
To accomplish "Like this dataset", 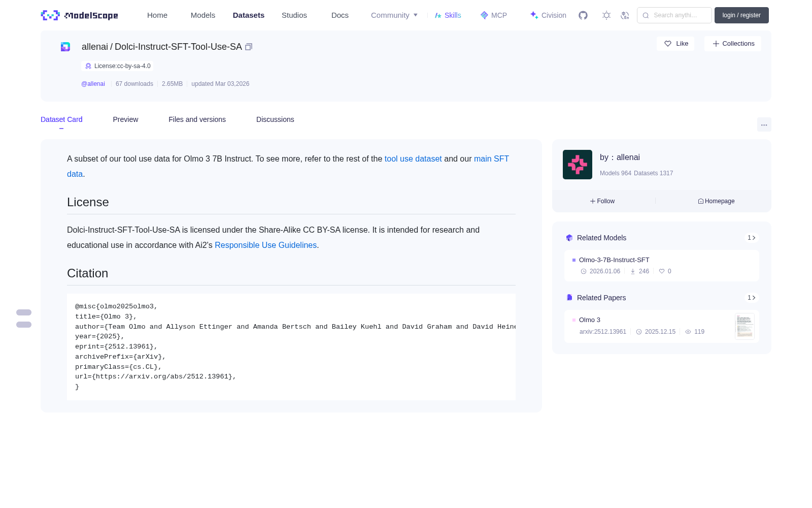I will point(675,44).
